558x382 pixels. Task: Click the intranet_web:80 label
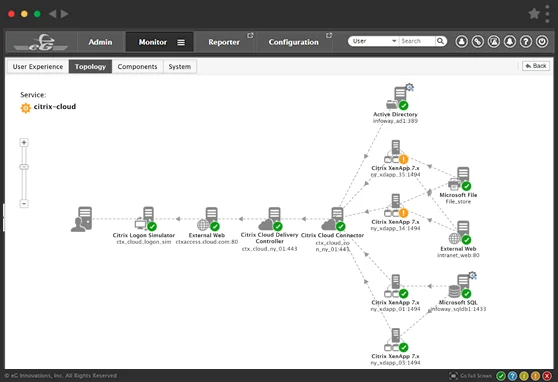458,255
